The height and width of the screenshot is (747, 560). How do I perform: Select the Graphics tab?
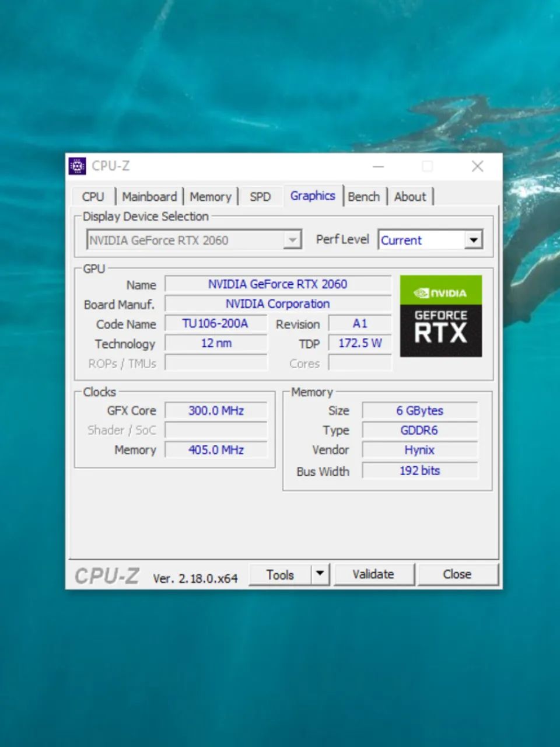tap(313, 196)
